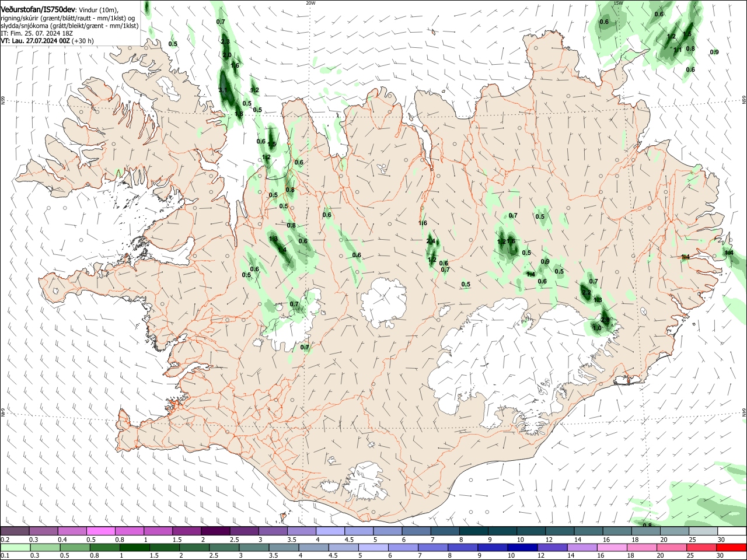Screen dimensions: 747x560
Task: Click the 'slydda/snjókoma' description line
Action: (69, 26)
